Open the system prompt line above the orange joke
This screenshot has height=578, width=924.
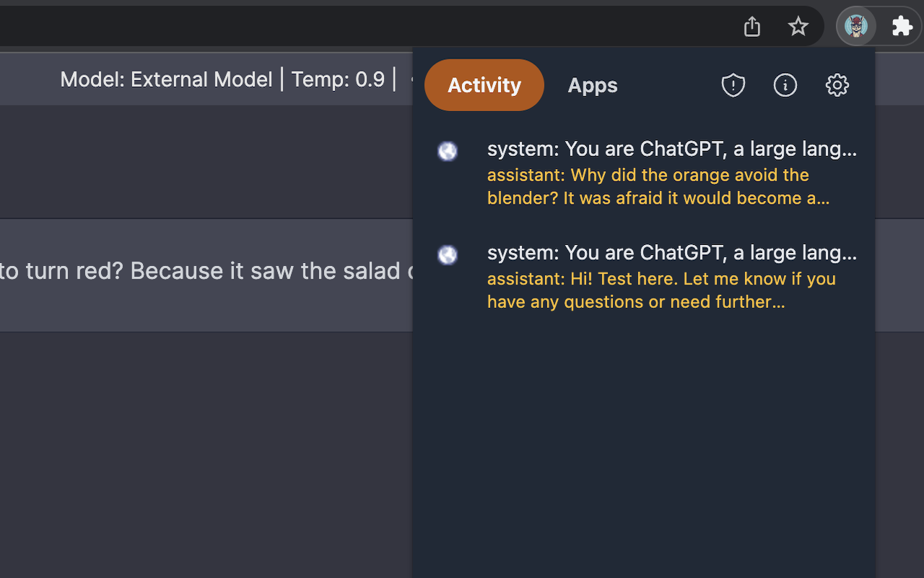[x=671, y=149]
